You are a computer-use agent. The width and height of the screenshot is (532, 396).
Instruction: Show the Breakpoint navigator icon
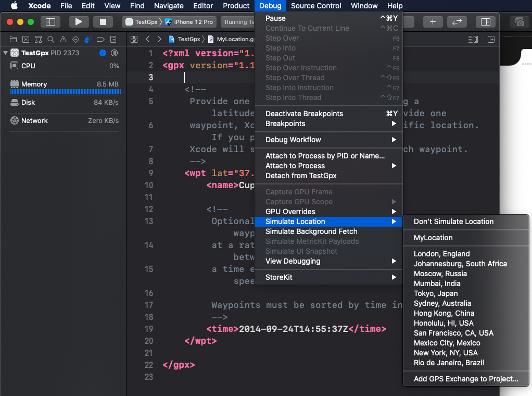click(100, 40)
